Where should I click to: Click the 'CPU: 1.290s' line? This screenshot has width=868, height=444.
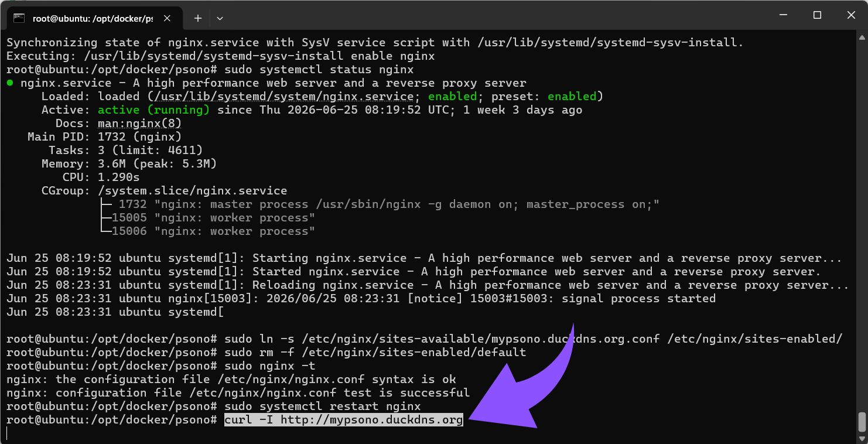101,177
